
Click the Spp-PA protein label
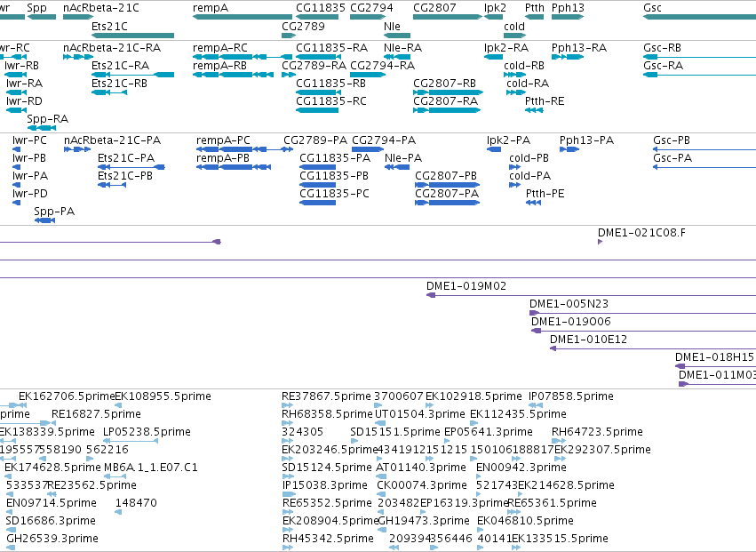coord(54,212)
